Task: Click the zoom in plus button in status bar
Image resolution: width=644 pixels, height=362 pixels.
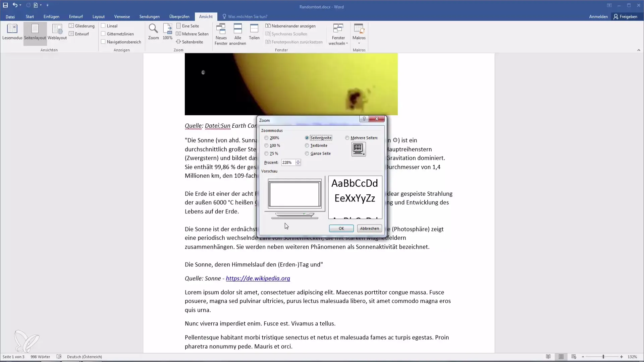Action: (622, 357)
